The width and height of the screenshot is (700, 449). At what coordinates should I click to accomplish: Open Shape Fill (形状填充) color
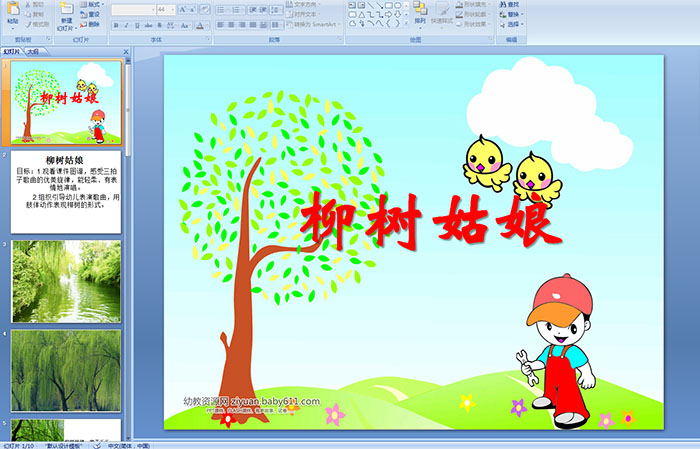[x=472, y=4]
